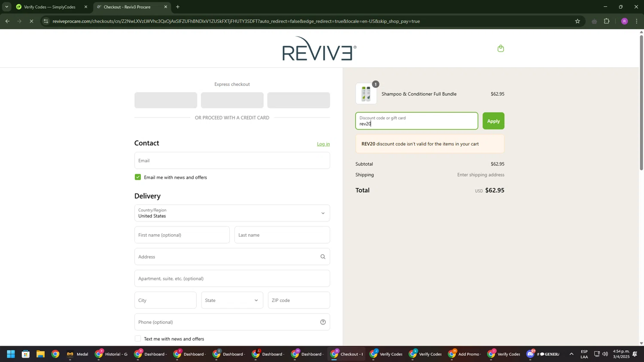The image size is (644, 362).
Task: Click the Log in link
Action: coord(323,144)
